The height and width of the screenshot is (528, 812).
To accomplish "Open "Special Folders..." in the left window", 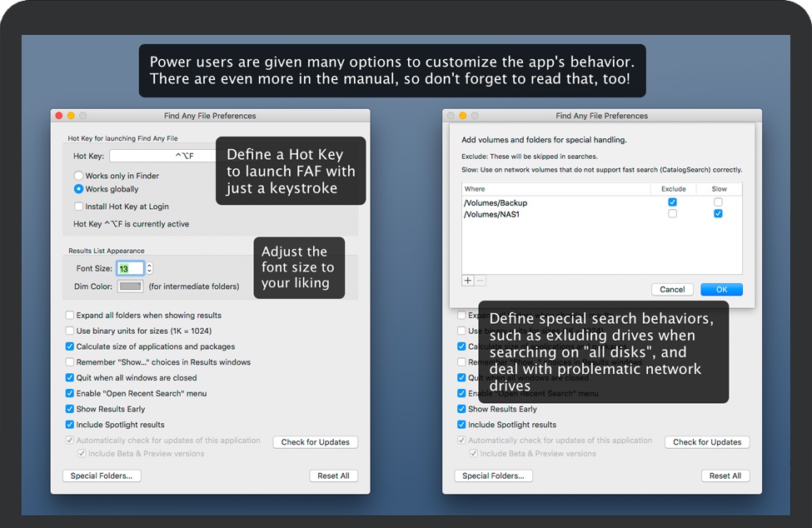I will (x=102, y=476).
